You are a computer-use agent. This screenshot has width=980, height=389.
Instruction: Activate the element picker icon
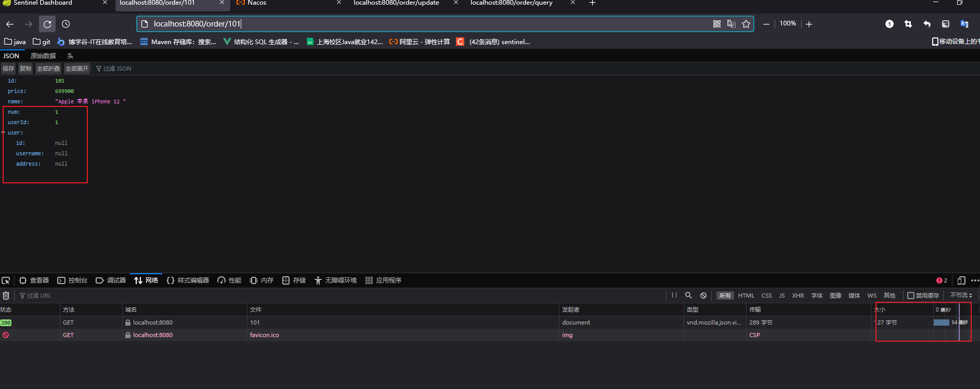[x=6, y=280]
